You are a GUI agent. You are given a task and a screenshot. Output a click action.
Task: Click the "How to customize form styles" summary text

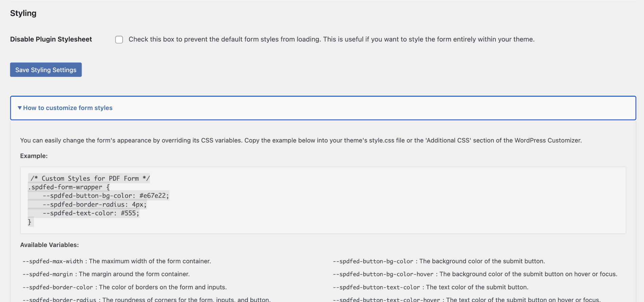[x=68, y=108]
